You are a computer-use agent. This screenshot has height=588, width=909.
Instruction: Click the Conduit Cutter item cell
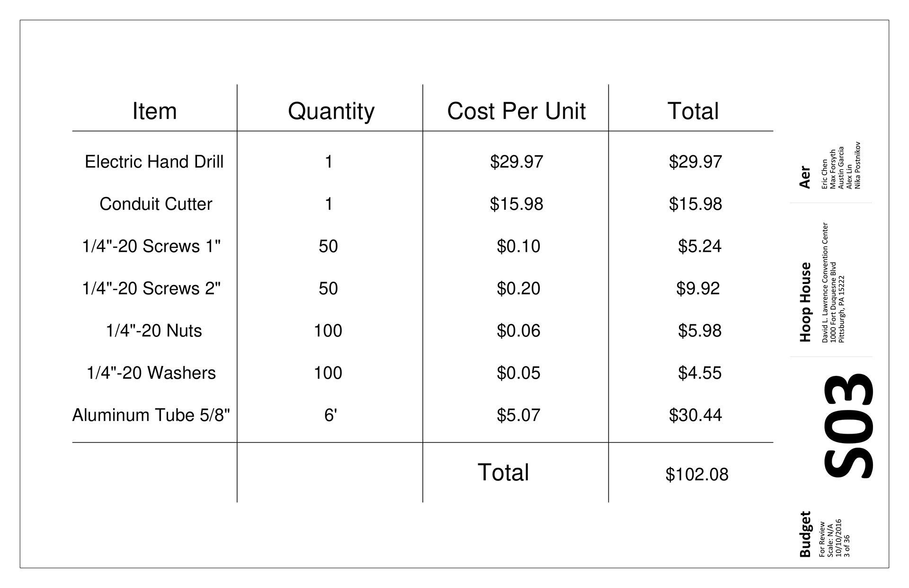tap(156, 204)
